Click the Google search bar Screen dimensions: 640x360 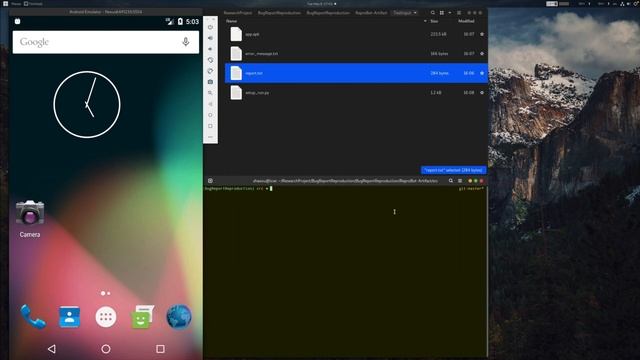click(x=106, y=42)
